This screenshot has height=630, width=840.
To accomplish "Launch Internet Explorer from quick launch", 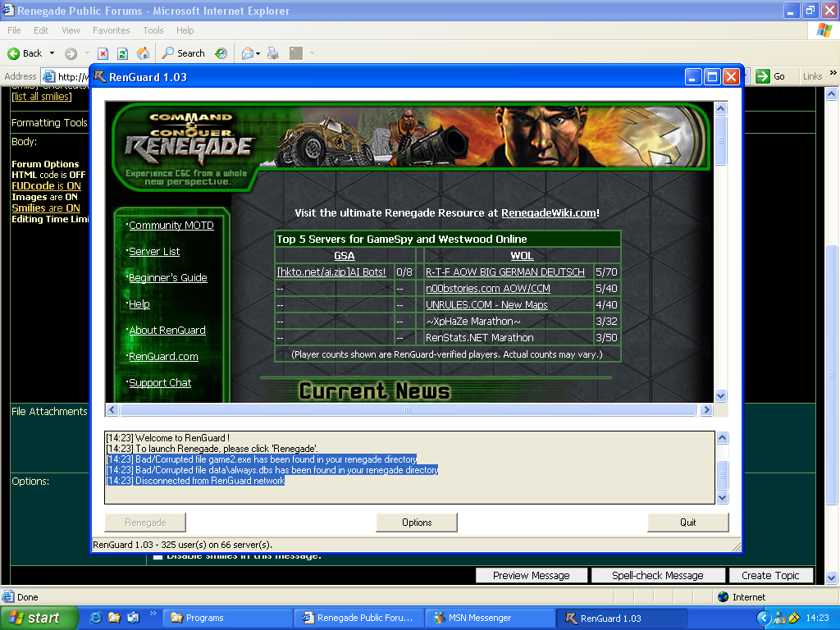I will 96,618.
